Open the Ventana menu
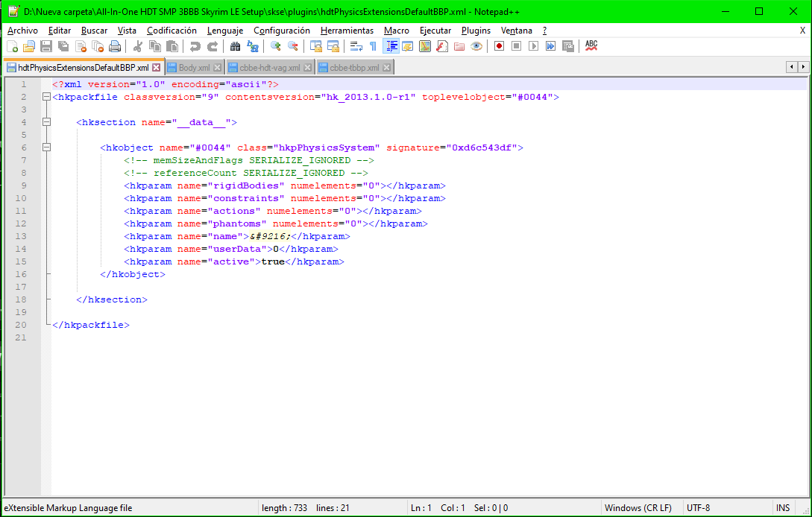Image resolution: width=812 pixels, height=517 pixels. pyautogui.click(x=516, y=31)
